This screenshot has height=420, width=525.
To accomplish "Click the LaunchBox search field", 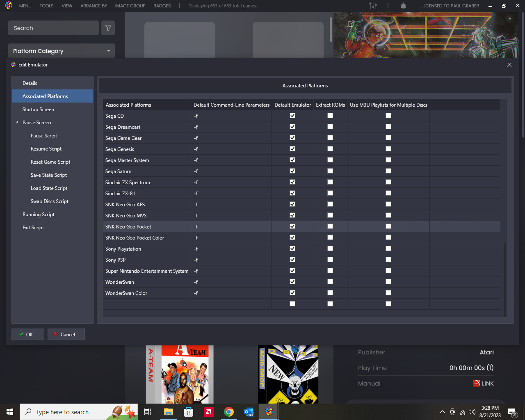I will (53, 28).
